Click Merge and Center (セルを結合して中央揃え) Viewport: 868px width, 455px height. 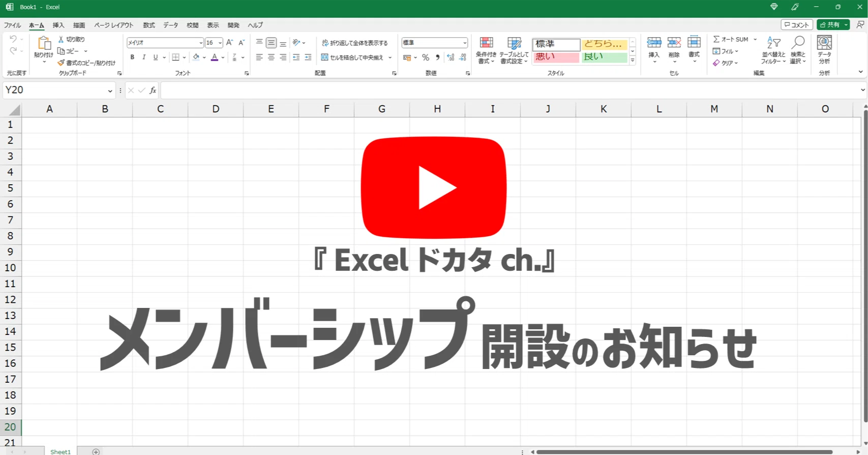click(352, 58)
